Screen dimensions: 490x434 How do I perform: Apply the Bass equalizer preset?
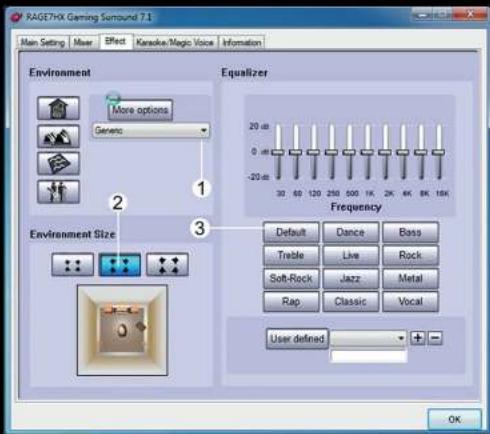pos(410,232)
